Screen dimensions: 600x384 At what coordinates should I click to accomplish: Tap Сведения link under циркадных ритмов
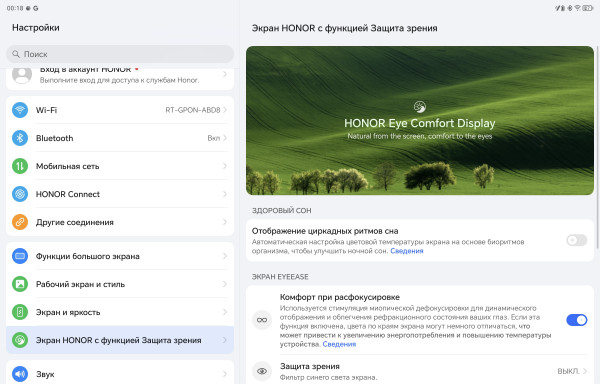click(x=406, y=251)
